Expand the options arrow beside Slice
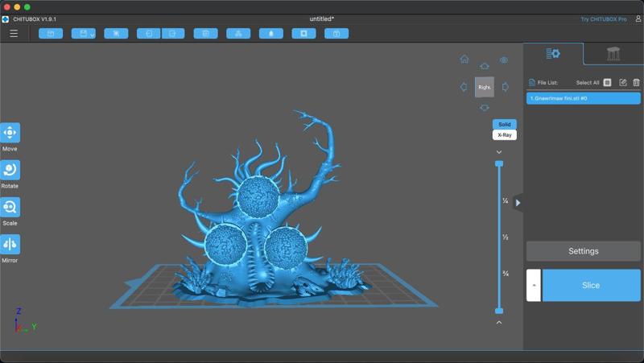This screenshot has width=644, height=363. (x=533, y=285)
